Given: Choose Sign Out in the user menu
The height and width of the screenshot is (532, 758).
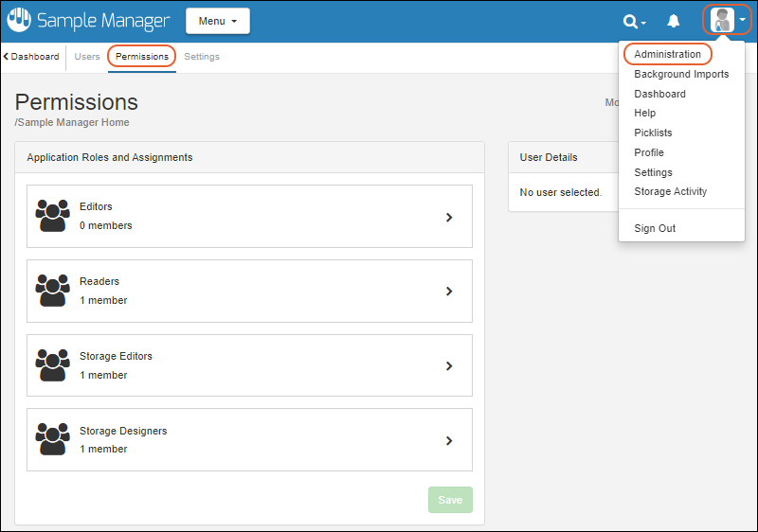Looking at the screenshot, I should click(655, 228).
